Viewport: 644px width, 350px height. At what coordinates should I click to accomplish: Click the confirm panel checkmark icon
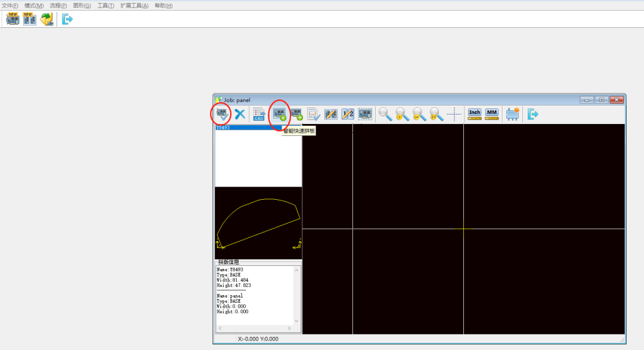[222, 114]
